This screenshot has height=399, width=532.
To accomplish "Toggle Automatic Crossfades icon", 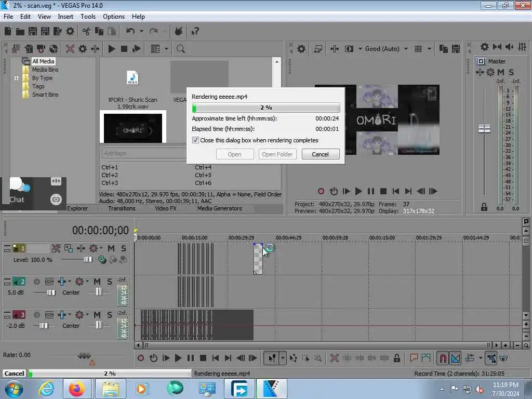I will [455, 358].
